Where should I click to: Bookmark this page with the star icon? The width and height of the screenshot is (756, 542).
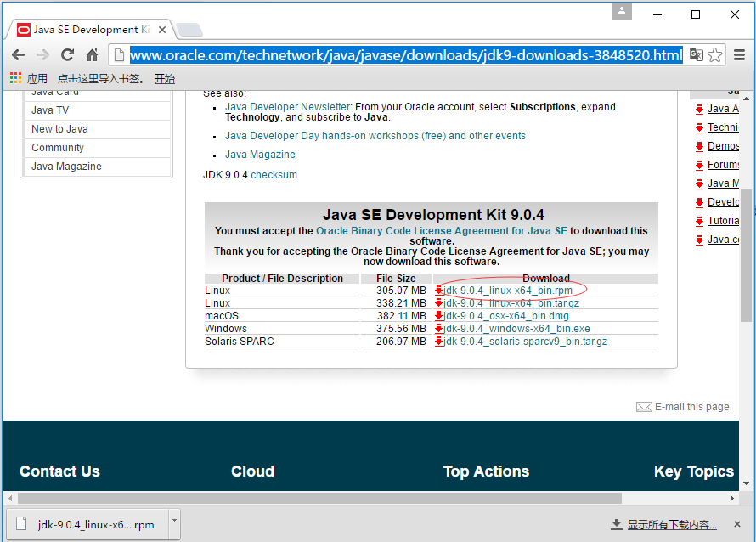coord(715,55)
